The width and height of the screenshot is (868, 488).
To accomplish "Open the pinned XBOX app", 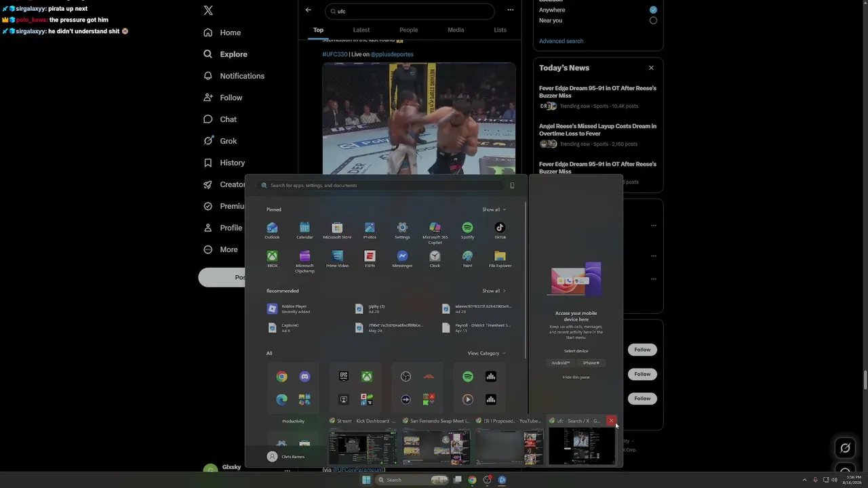I will coord(272,259).
